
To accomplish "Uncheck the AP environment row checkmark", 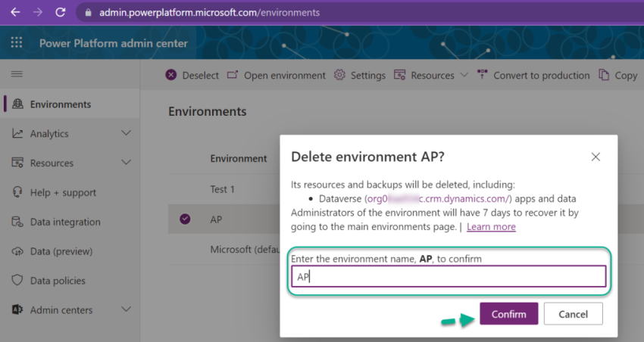I will click(185, 219).
